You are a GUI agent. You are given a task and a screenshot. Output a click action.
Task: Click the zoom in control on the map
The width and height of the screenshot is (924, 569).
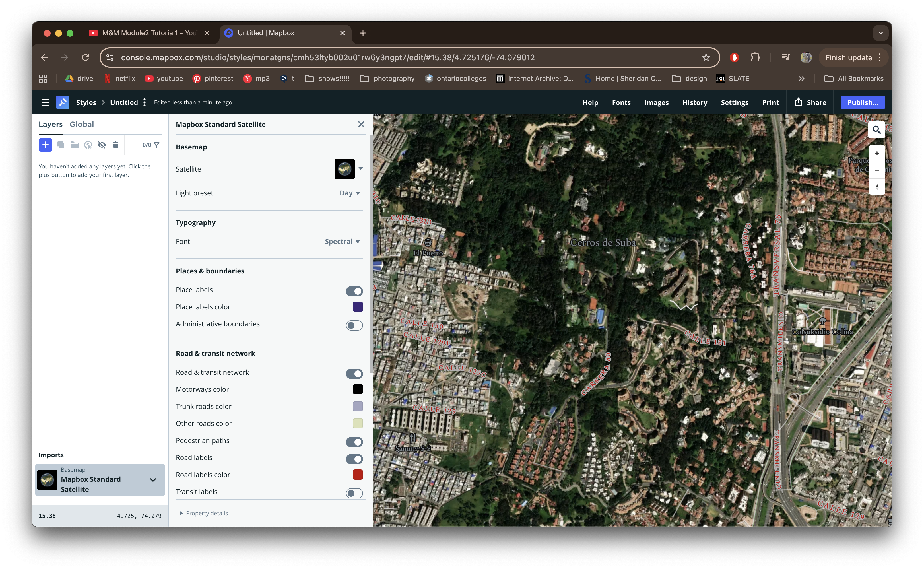coord(877,153)
